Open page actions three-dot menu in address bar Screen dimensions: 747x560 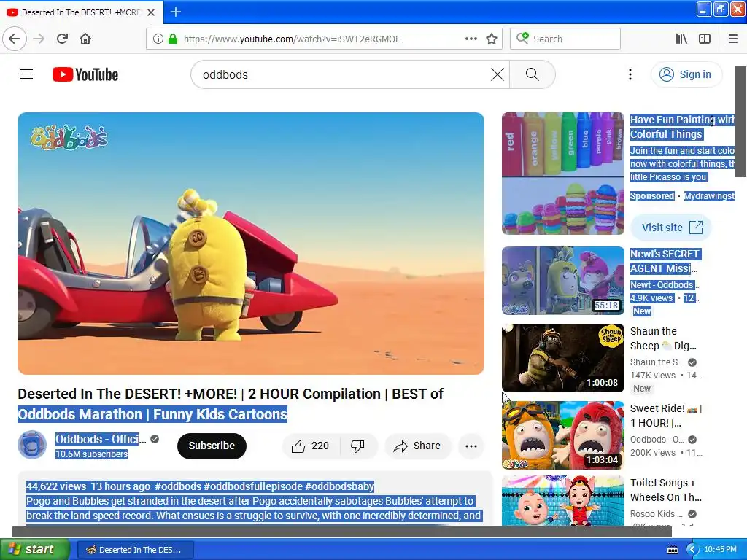tap(471, 39)
